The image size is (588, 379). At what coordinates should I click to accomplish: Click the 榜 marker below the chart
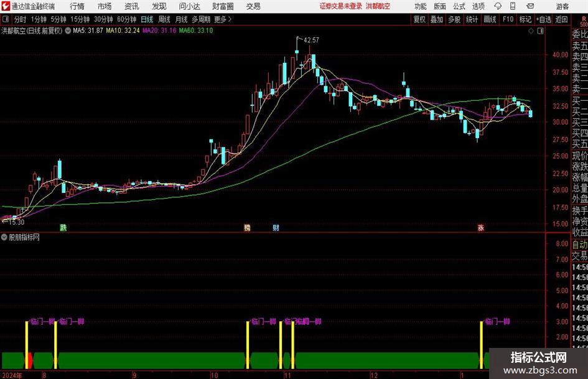(247, 227)
